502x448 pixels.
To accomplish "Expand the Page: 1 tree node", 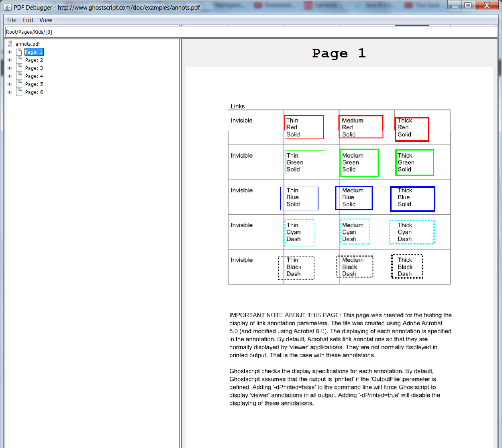I will [x=10, y=52].
